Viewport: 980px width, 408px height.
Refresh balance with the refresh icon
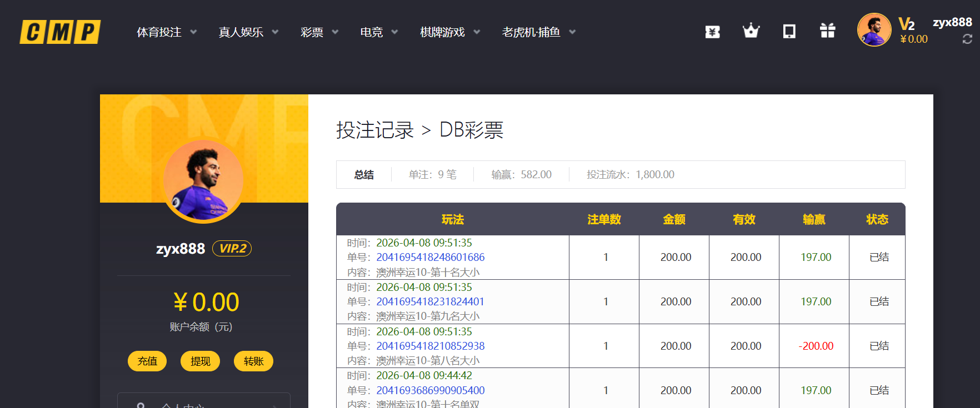pos(967,39)
